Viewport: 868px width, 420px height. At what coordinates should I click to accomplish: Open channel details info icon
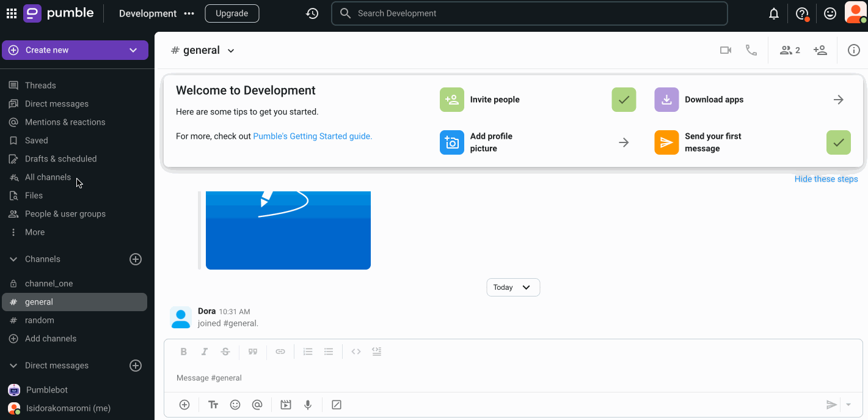(x=854, y=50)
